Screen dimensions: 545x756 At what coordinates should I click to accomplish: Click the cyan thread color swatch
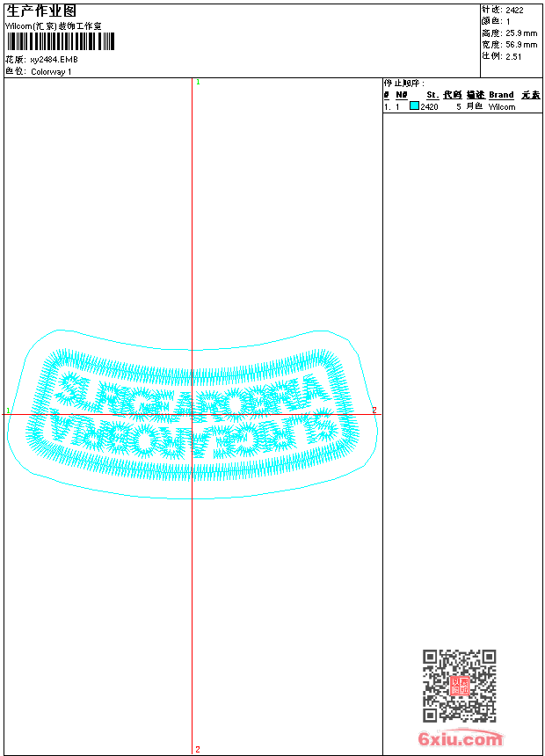(414, 105)
